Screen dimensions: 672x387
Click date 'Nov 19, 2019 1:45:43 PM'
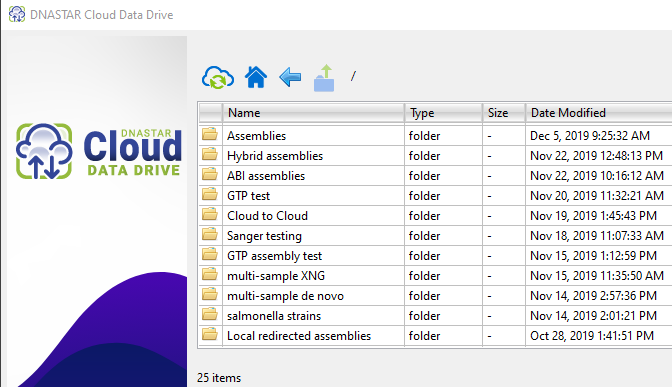point(593,216)
